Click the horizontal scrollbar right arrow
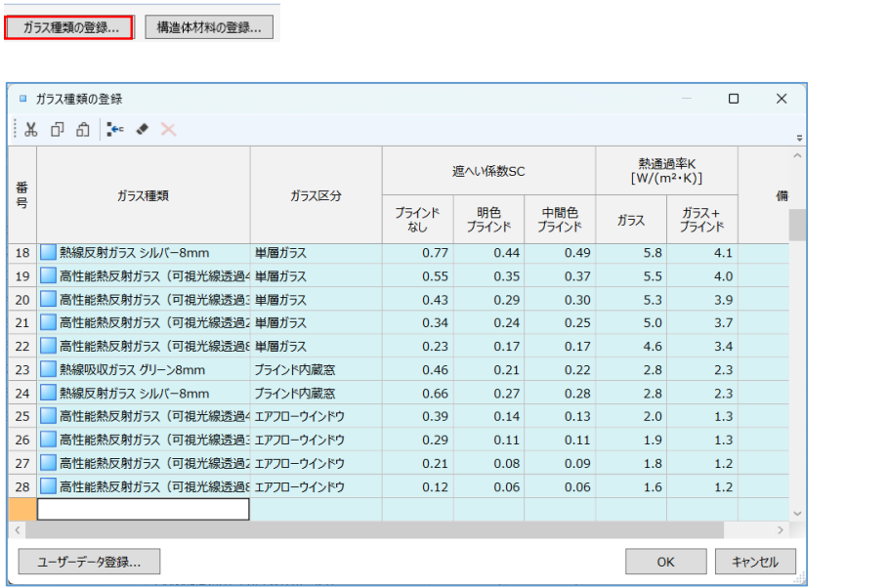Viewport: 887px width, 588px height. point(780,529)
